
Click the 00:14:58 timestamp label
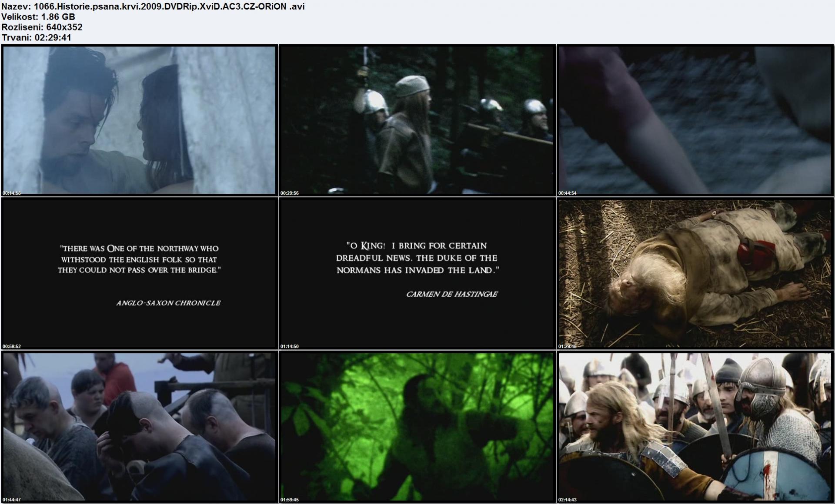pos(11,193)
